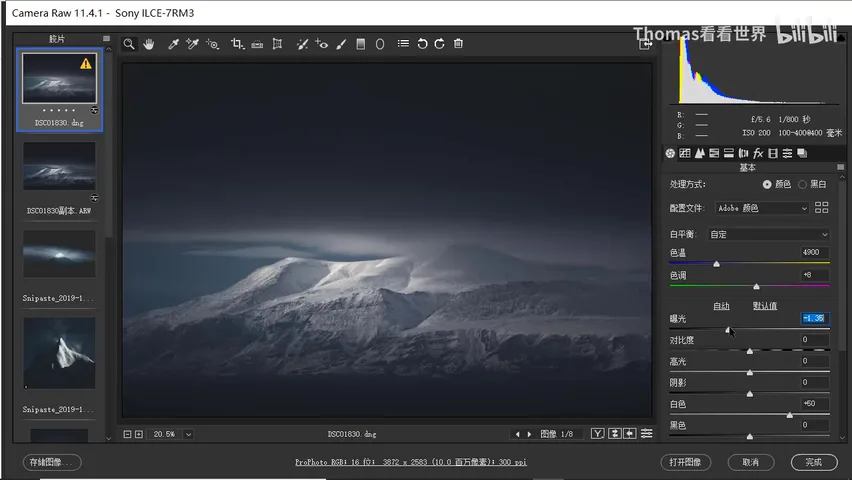Click the 自动 auto link
Image resolution: width=852 pixels, height=480 pixels.
pyautogui.click(x=721, y=306)
